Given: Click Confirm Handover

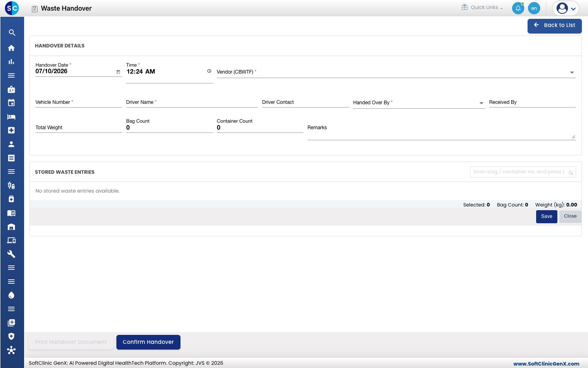Looking at the screenshot, I should (148, 342).
